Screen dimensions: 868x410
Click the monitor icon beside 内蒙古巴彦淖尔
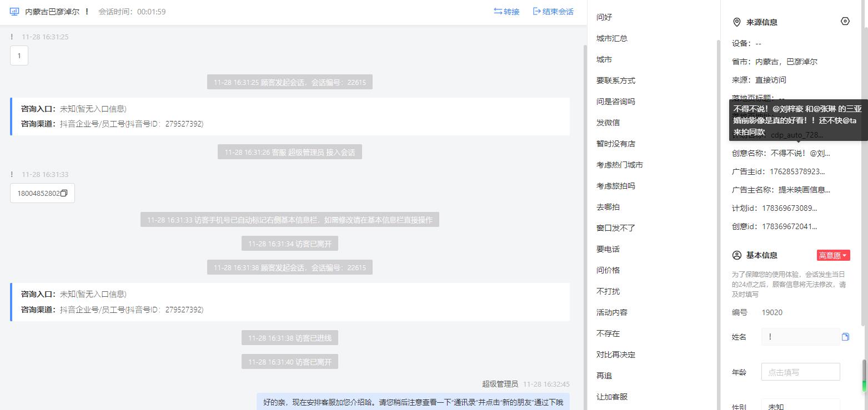pyautogui.click(x=14, y=11)
